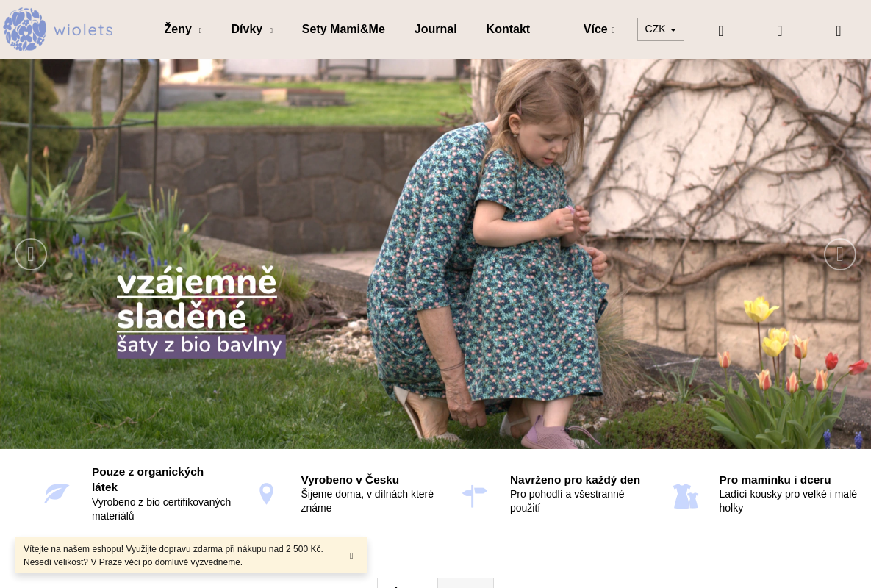Click the first header icon right of CZK
The image size is (882, 588).
721,31
